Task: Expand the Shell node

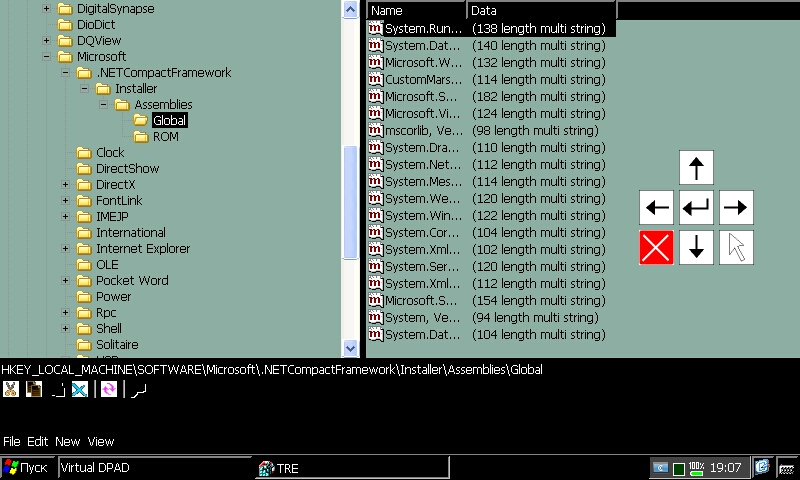Action: [65, 328]
